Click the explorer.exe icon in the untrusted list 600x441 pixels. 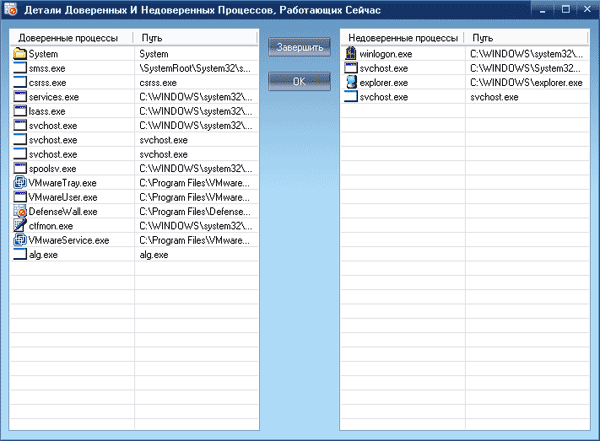(351, 82)
